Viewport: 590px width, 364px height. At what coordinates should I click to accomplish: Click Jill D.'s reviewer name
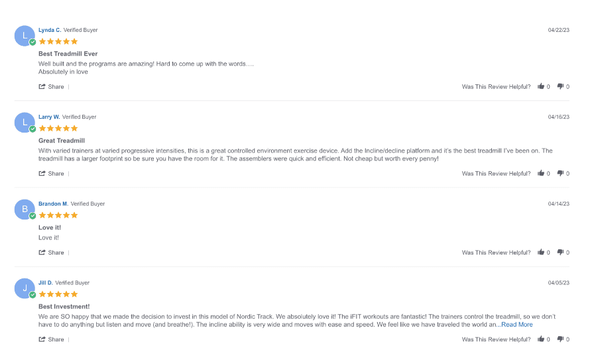46,282
